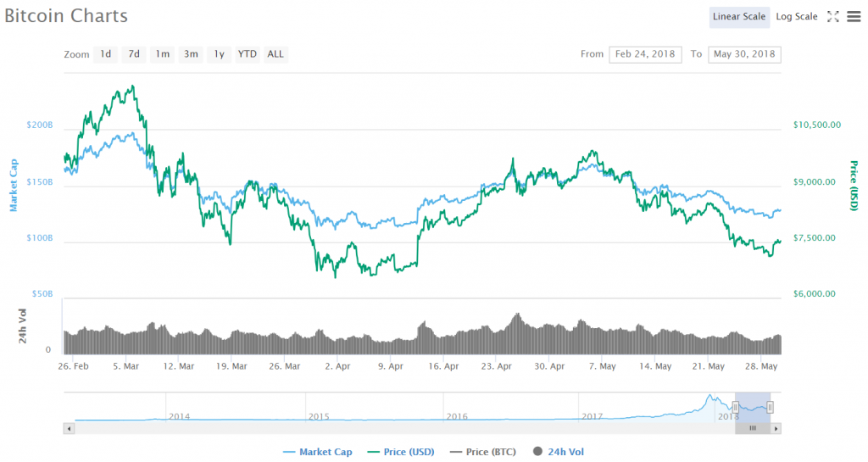The width and height of the screenshot is (868, 462).
Task: Toggle Market Cap series in legend
Action: point(317,452)
